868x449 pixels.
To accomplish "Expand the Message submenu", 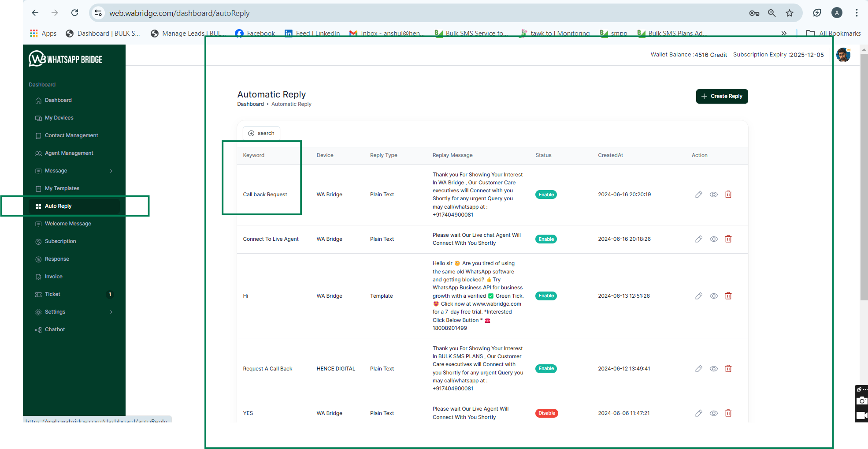I will (x=74, y=171).
